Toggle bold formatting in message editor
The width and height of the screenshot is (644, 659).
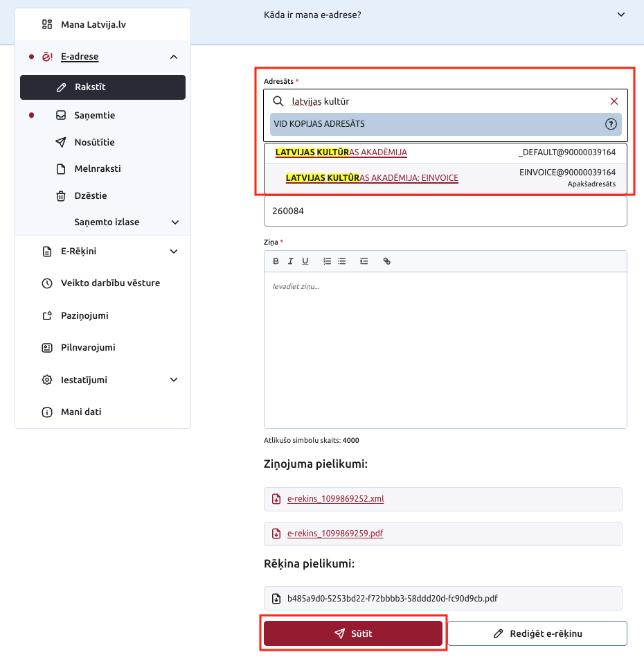pos(276,261)
